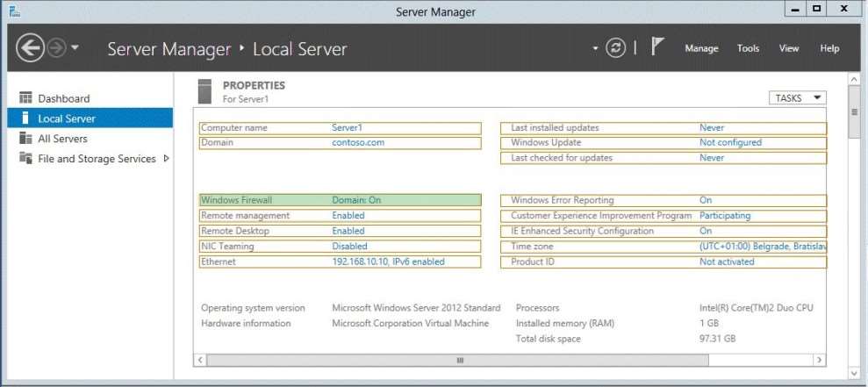Click the back navigation arrow
868x387 pixels.
(30, 48)
